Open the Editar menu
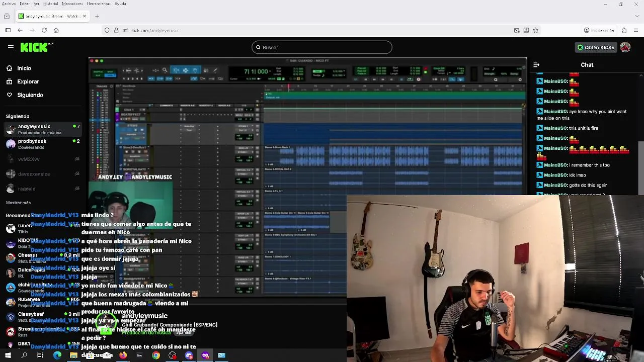Image resolution: width=644 pixels, height=362 pixels. 25,4
